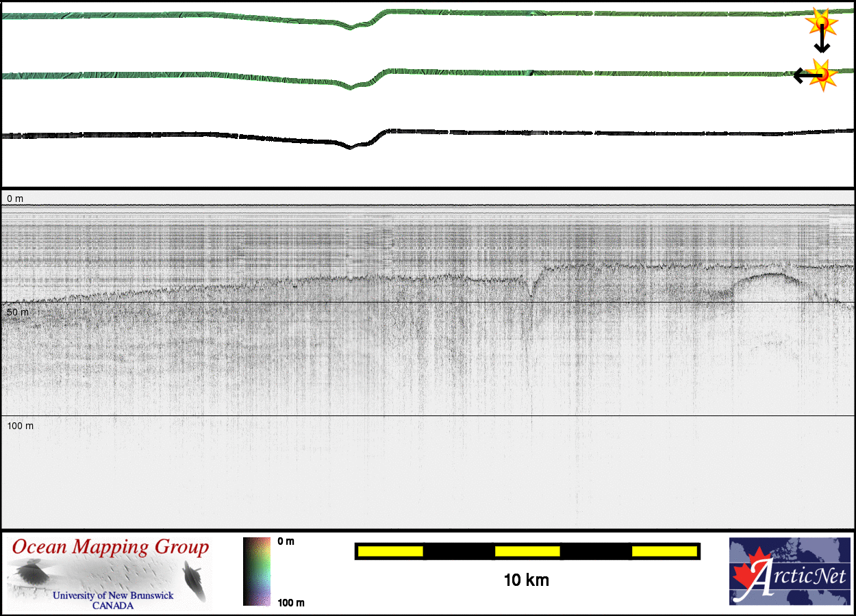Click the leftmost yellow scale bar segment
Image resolution: width=856 pixels, height=616 pixels.
tap(390, 551)
